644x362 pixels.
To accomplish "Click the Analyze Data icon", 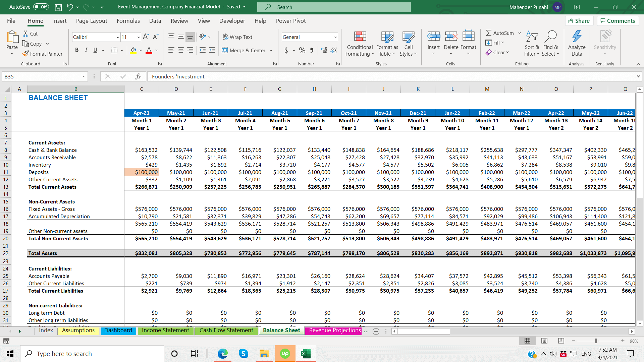I will point(577,44).
